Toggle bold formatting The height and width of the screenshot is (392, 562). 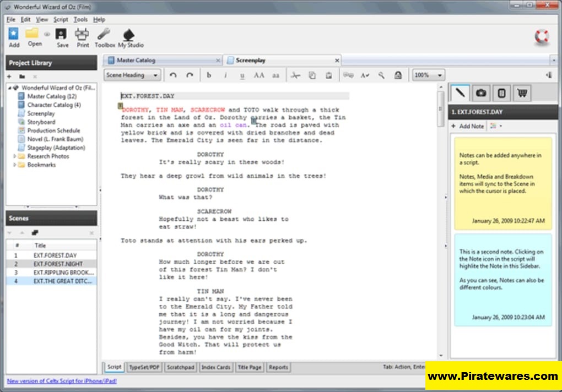click(x=209, y=75)
